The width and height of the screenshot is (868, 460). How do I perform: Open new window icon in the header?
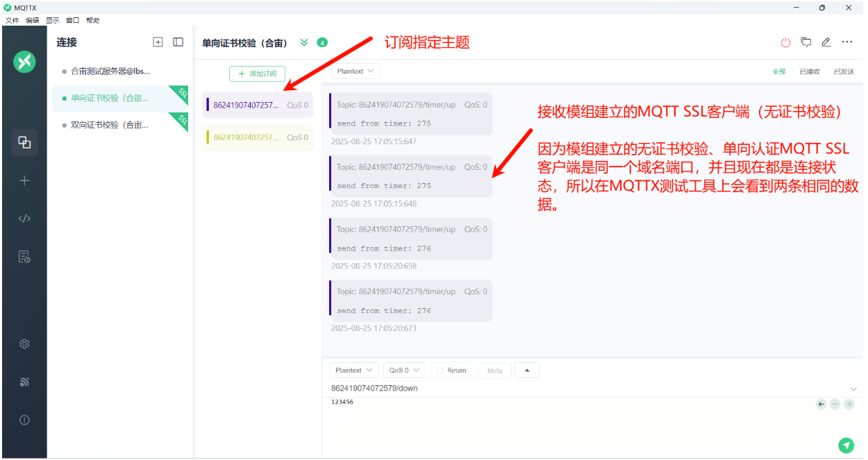click(x=806, y=42)
